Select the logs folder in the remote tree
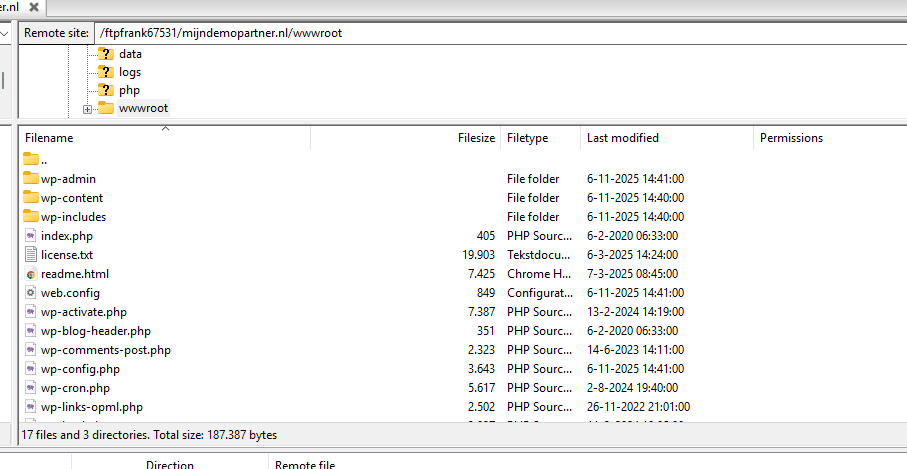 pyautogui.click(x=130, y=72)
